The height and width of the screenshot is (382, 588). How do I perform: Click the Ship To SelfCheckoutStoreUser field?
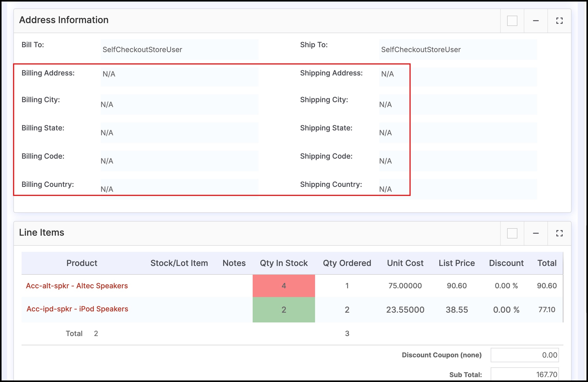pyautogui.click(x=458, y=50)
